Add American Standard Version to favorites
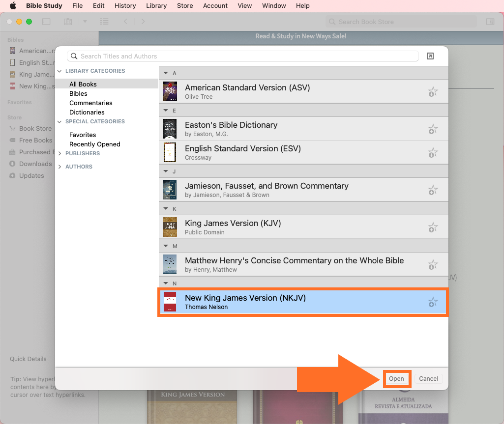The image size is (504, 424). click(x=432, y=92)
